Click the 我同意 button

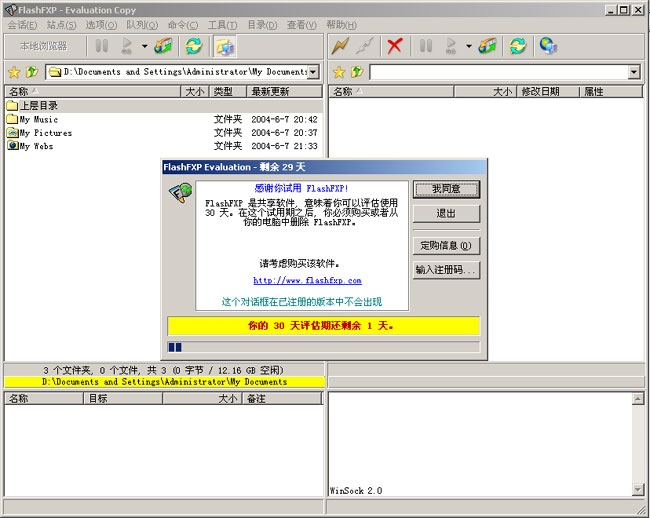(446, 189)
